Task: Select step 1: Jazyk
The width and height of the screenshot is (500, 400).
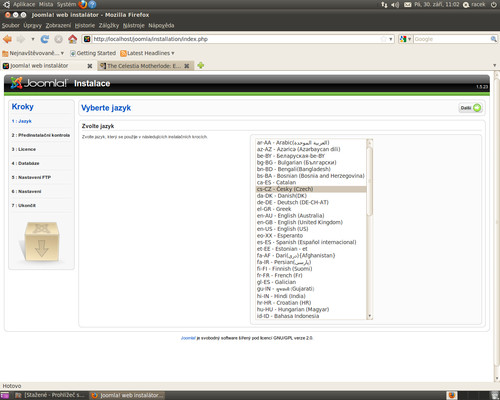Action: click(22, 121)
